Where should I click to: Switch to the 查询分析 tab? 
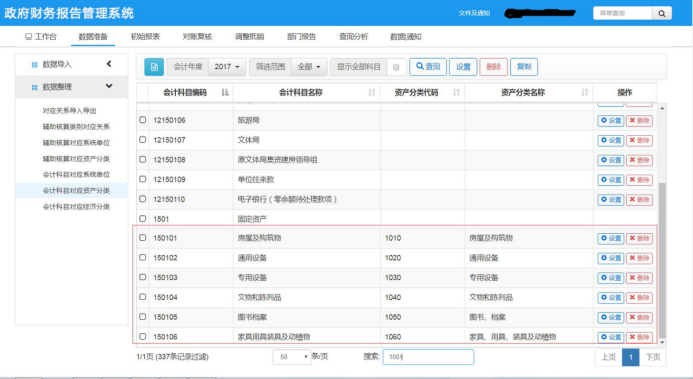(x=353, y=37)
